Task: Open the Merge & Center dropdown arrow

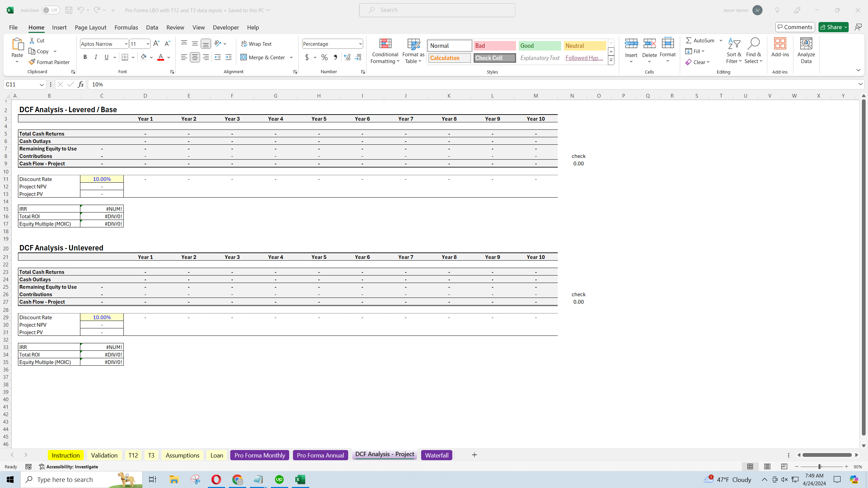Action: 291,57
